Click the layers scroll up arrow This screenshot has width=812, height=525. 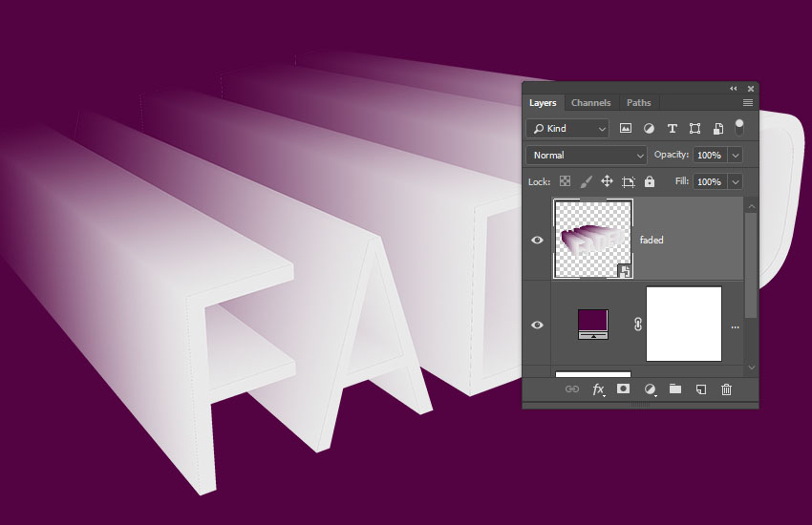pos(752,206)
